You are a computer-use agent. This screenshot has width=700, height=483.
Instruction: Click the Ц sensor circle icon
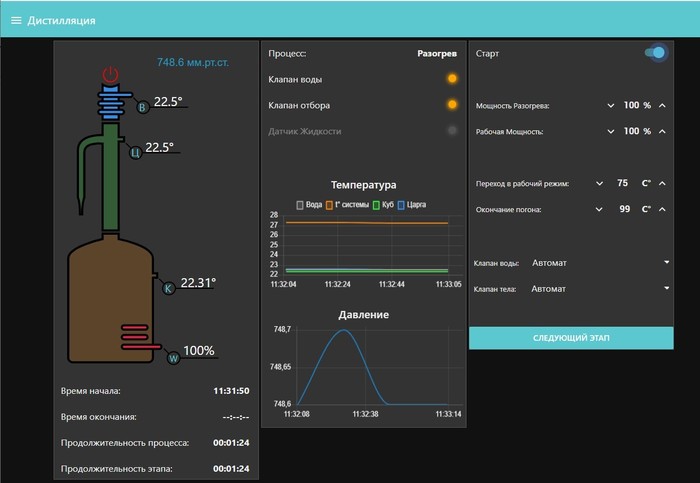135,153
